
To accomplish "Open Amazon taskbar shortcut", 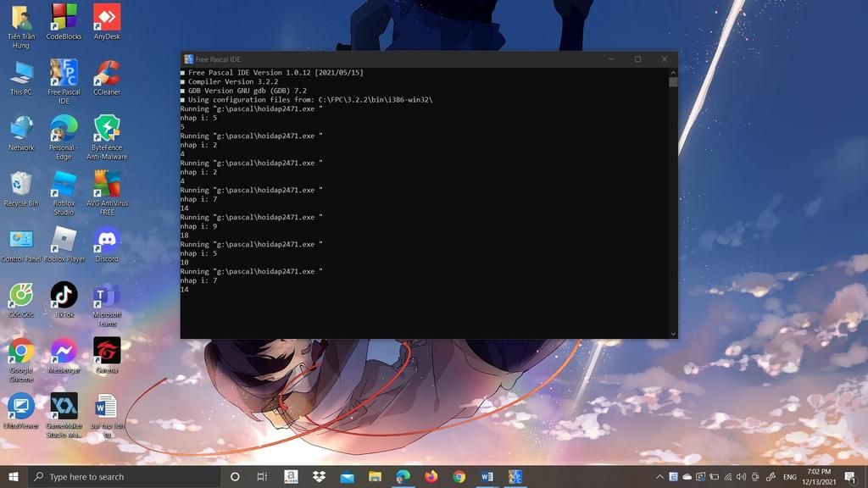I will 291,476.
